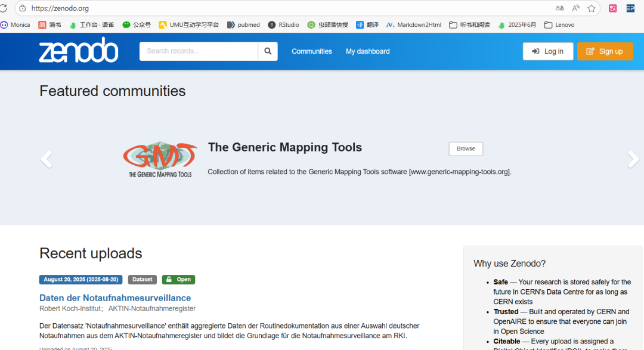Open The Generic Mapping Tools community title
This screenshot has height=350, width=644.
pos(284,147)
